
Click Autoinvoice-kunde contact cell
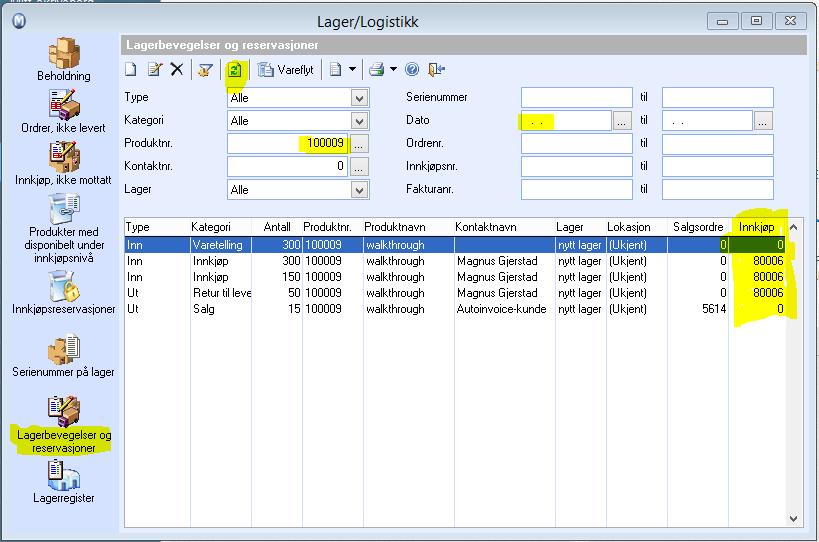[x=501, y=309]
